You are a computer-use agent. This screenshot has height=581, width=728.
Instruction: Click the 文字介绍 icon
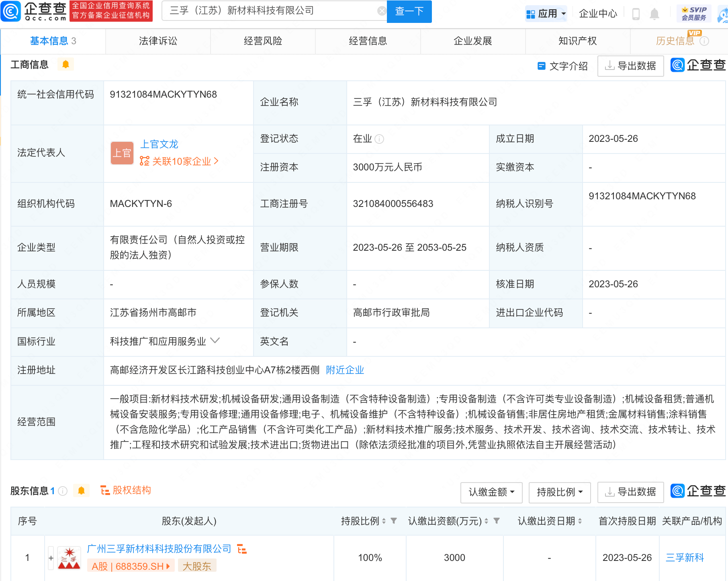pos(541,66)
